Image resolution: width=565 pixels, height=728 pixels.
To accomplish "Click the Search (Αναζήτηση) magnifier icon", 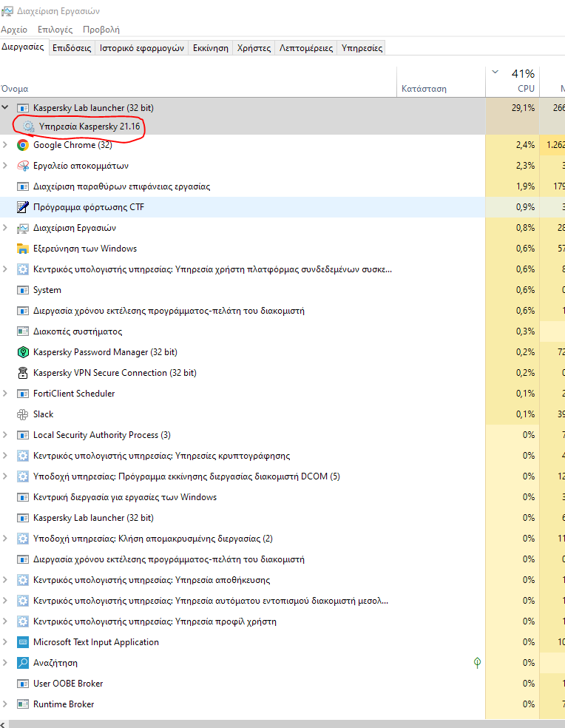I will [x=23, y=663].
